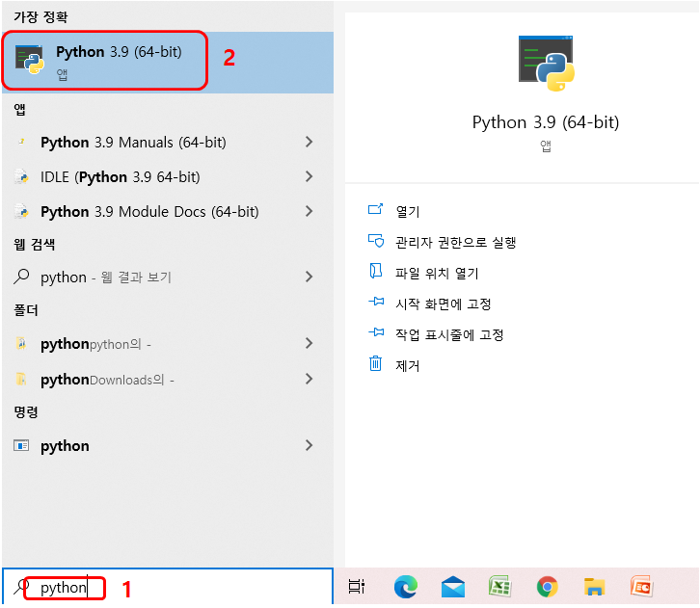This screenshot has width=700, height=608.
Task: Open Excel from the taskbar
Action: click(x=500, y=586)
